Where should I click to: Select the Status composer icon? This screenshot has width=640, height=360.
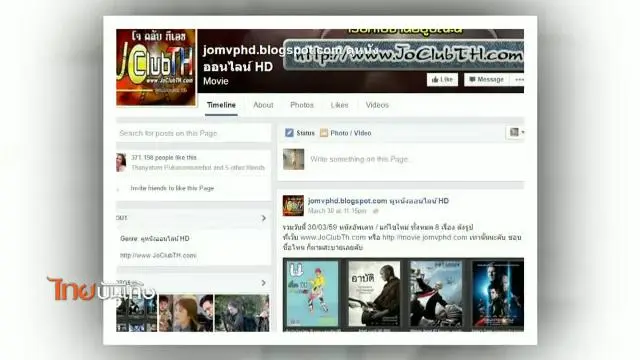pyautogui.click(x=289, y=133)
